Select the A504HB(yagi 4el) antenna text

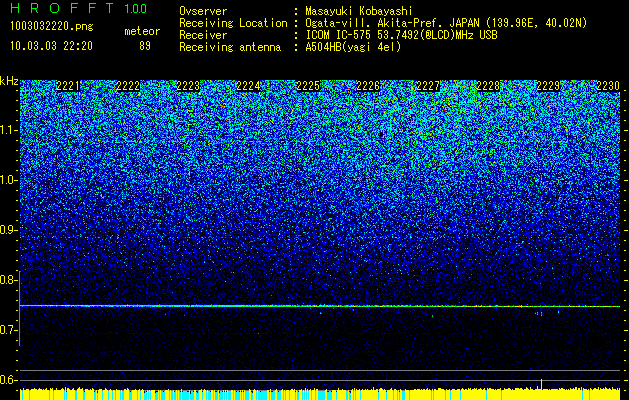(353, 47)
